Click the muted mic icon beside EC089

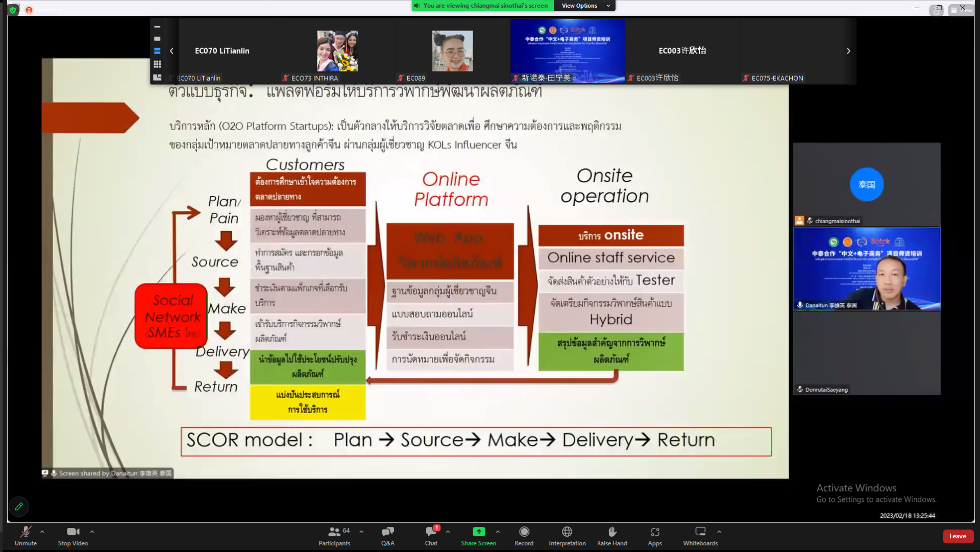pyautogui.click(x=401, y=78)
